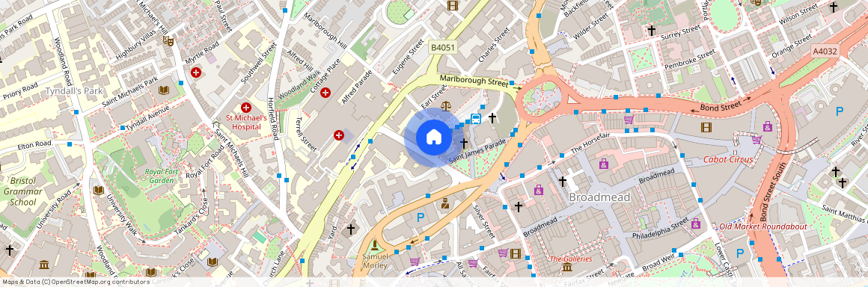868x287 pixels.
Task: Open library icon on Saint Michaels Park
Action: [x=163, y=90]
